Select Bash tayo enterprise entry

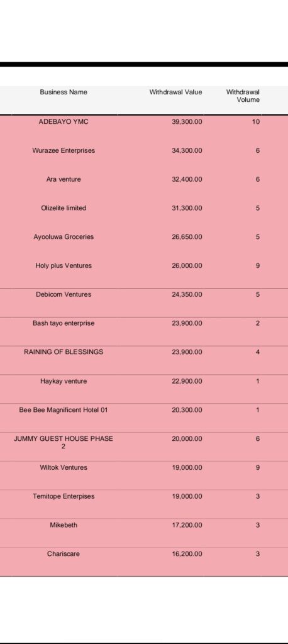click(x=64, y=323)
